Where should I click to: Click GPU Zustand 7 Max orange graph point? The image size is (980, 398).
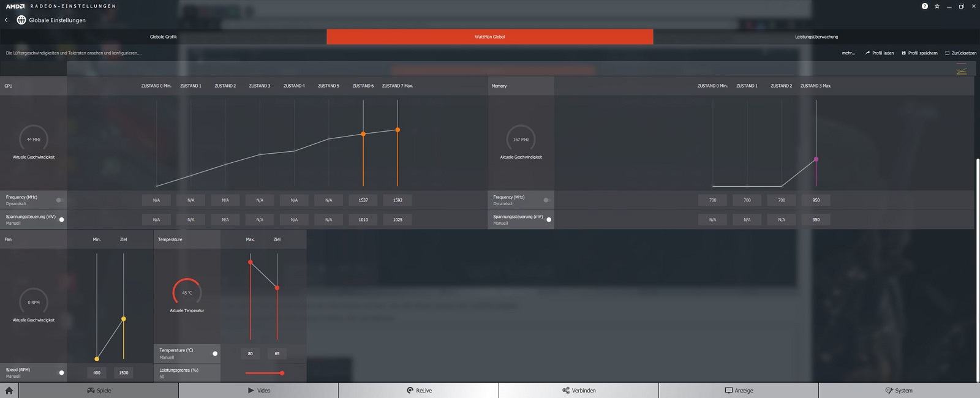pyautogui.click(x=398, y=130)
